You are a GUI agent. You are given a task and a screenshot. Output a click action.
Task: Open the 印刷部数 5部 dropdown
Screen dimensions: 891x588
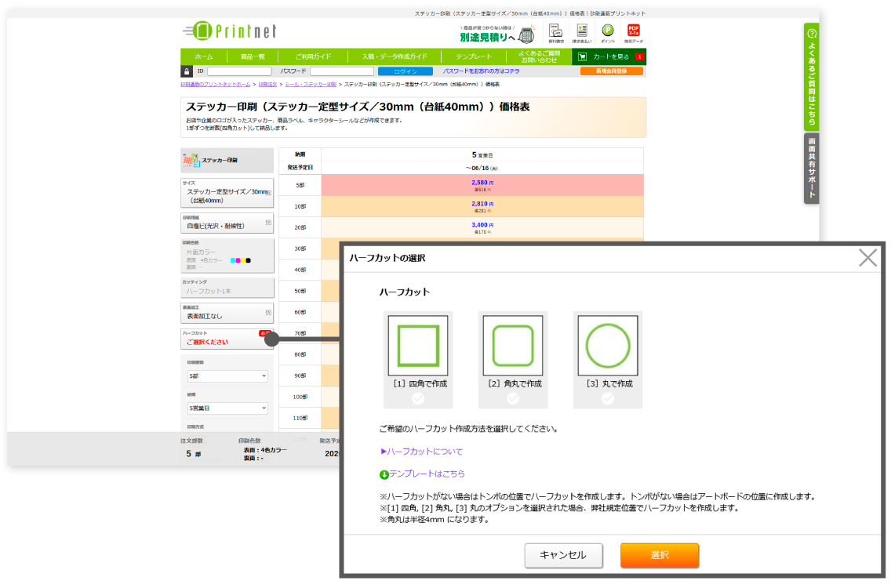(227, 376)
